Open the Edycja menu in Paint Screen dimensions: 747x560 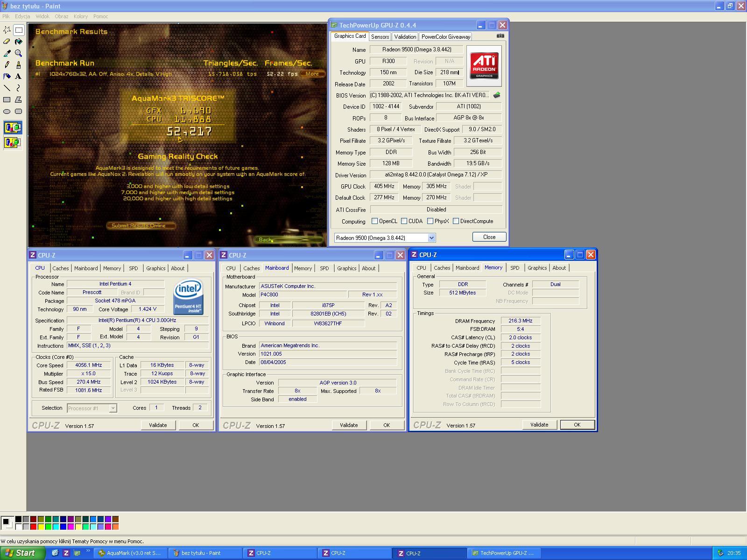point(22,16)
